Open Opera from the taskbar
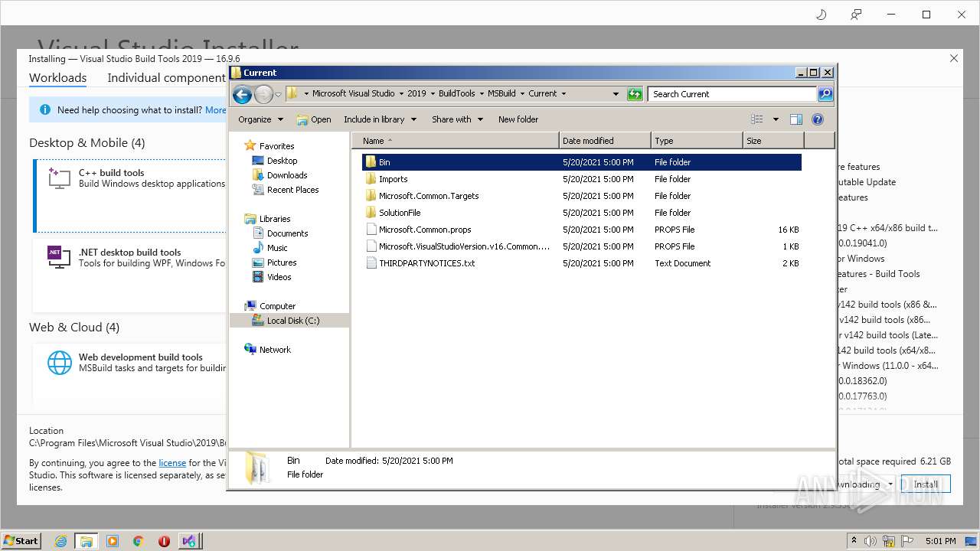The height and width of the screenshot is (551, 980). click(x=164, y=541)
